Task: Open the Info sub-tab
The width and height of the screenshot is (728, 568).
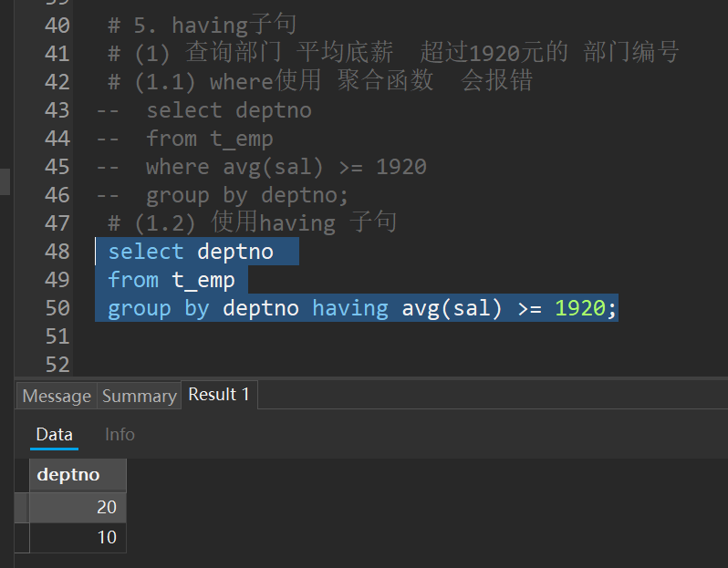Action: pyautogui.click(x=120, y=435)
